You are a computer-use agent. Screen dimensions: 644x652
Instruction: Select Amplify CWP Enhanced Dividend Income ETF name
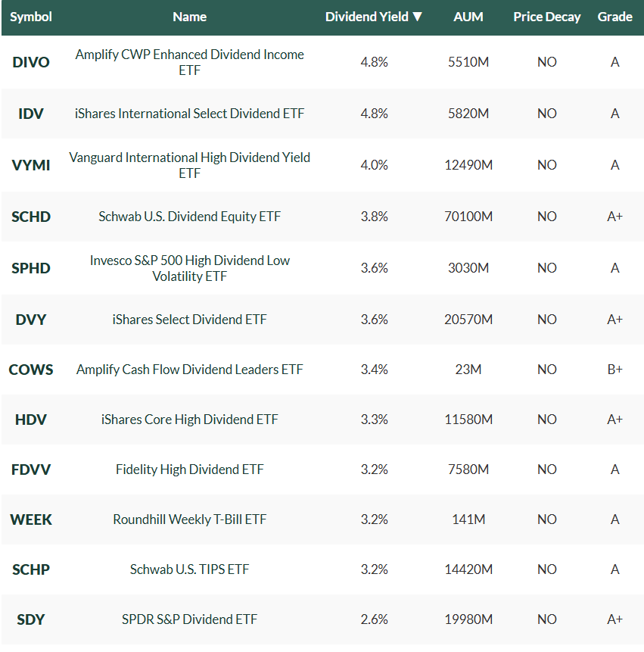(x=189, y=62)
